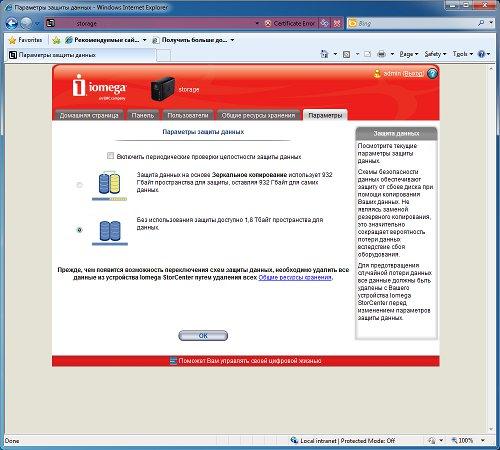Select the mirror copy protection radio button
500x450 pixels.
(79, 185)
